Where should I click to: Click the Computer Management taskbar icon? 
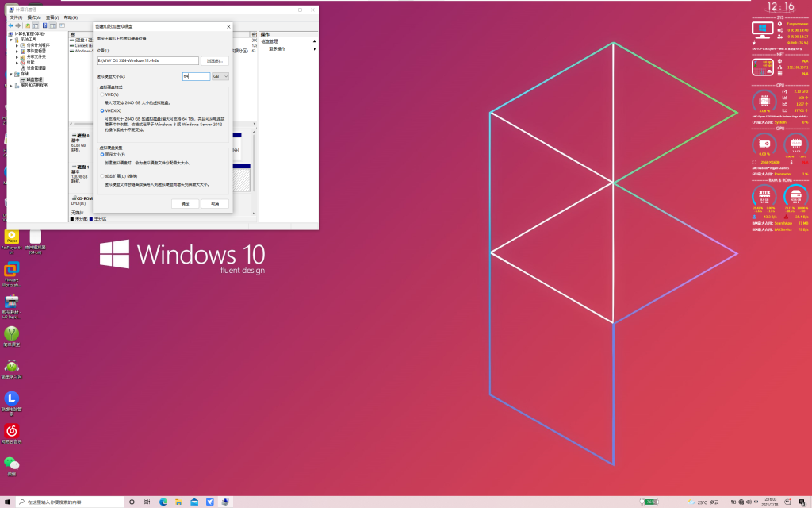pos(225,502)
